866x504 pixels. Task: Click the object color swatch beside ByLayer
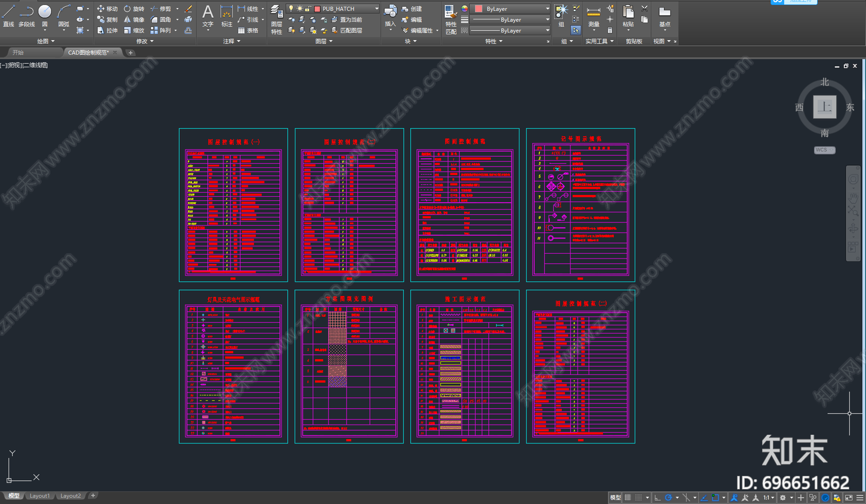478,9
